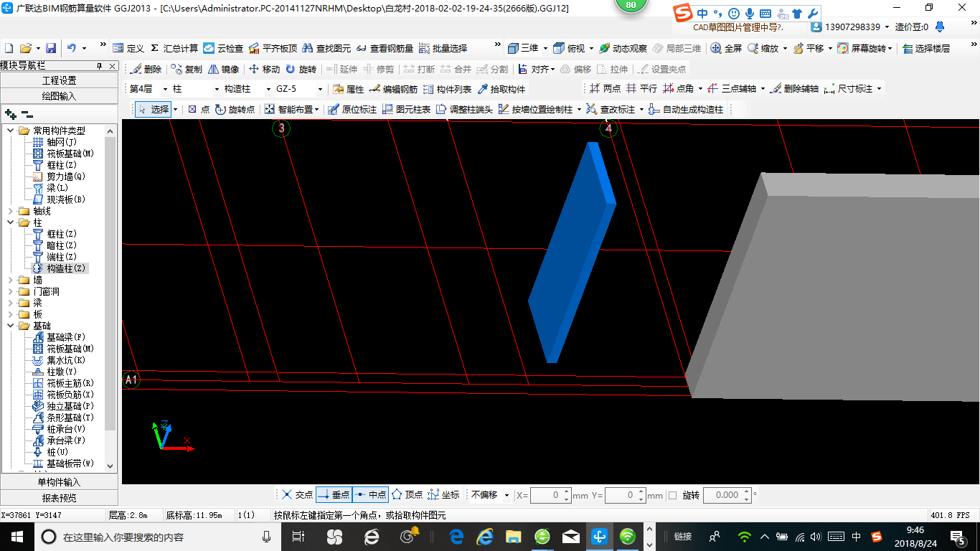The height and width of the screenshot is (551, 980).
Task: Select 剪力墙(Q) in the tree
Action: point(59,176)
